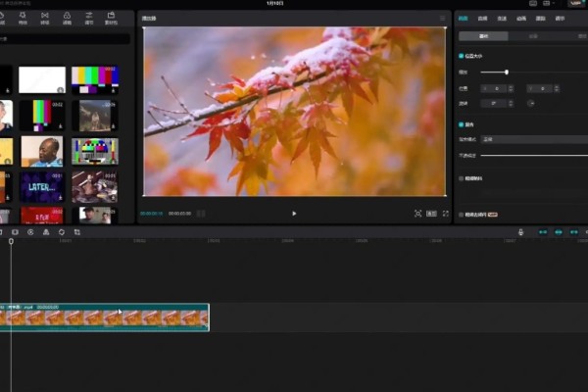Screen dimensions: 588x392
Task: Click the preview zoom-to-fit focus icon
Action: 417,214
